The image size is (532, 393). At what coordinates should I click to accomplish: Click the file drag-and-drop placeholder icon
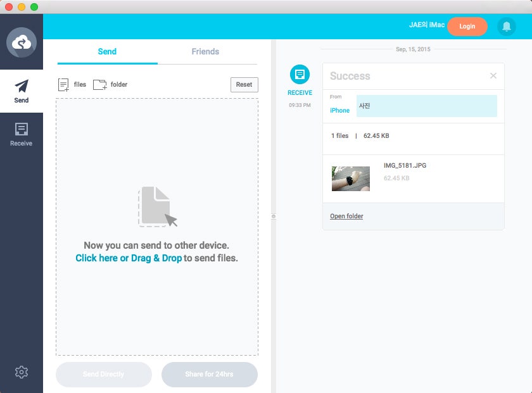(158, 206)
